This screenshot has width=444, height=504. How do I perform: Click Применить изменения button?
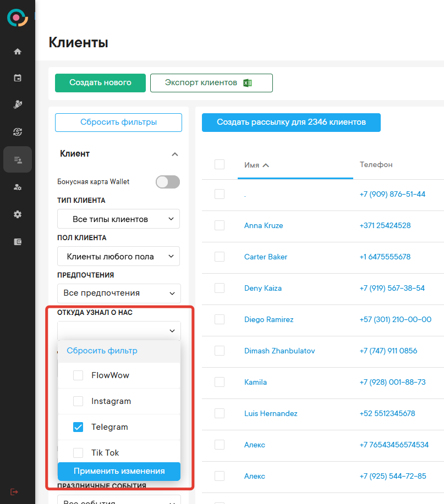click(119, 471)
